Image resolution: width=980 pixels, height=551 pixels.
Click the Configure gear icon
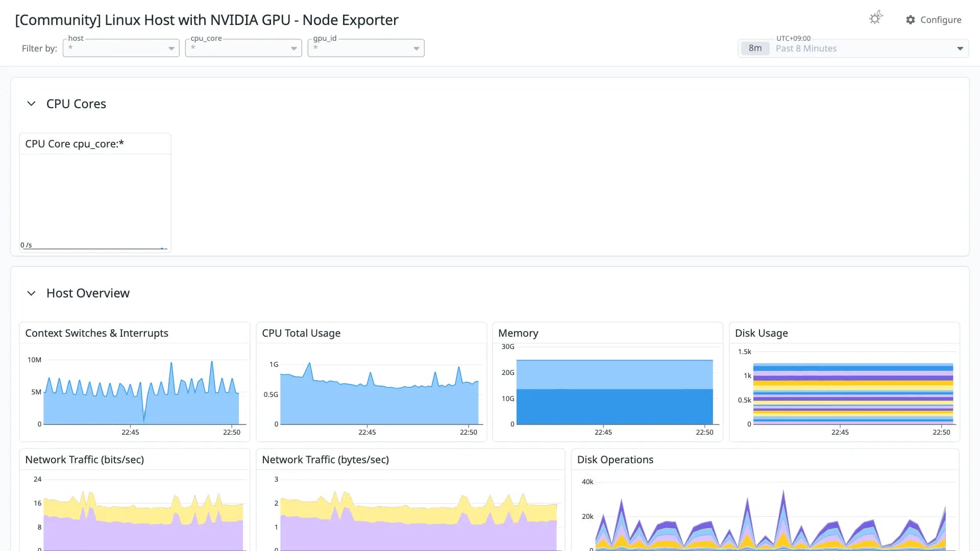(911, 20)
